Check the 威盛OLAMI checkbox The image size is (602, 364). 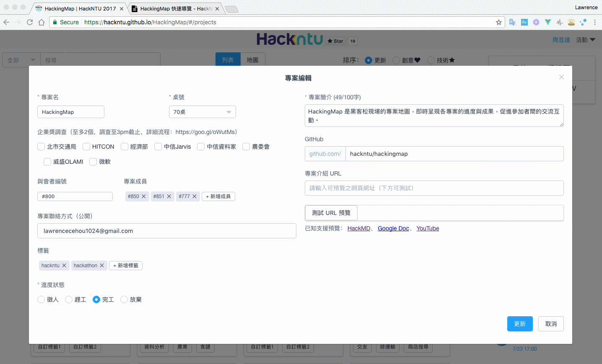[x=47, y=162]
